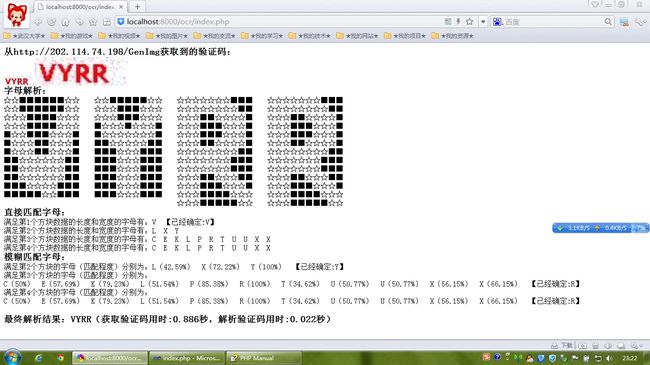
Task: Click the small red VYRR text beside the captcha
Action: pyautogui.click(x=17, y=81)
